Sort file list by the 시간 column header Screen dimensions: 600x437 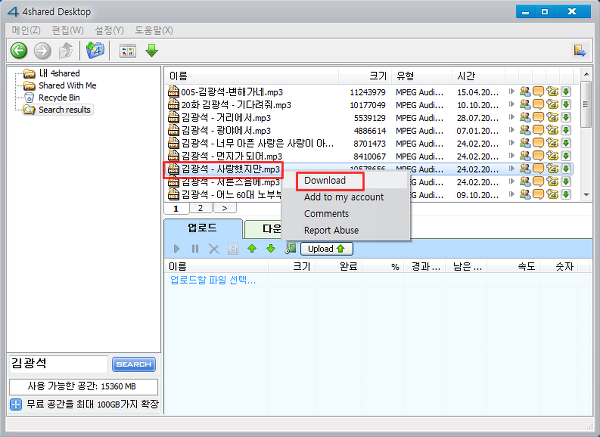pos(478,76)
